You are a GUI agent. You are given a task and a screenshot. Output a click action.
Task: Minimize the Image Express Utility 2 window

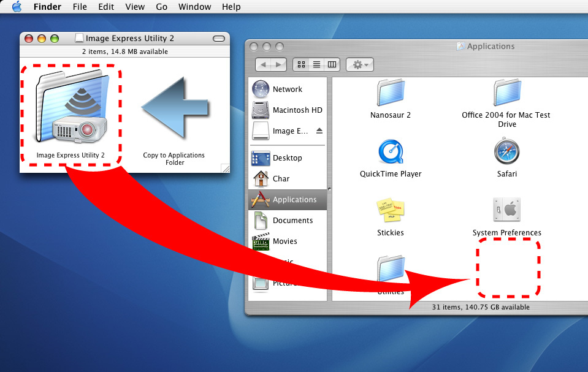(42, 38)
